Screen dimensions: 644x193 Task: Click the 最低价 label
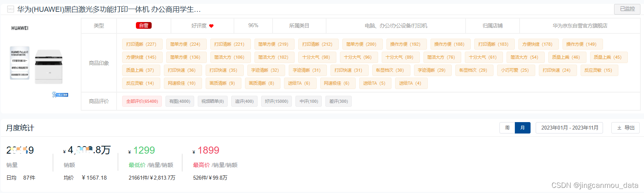coord(137,165)
